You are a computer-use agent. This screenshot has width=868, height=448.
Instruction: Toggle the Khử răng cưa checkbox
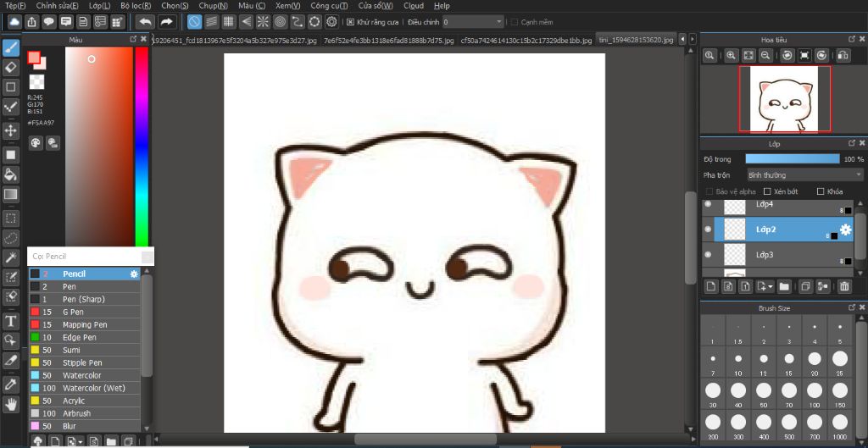tap(350, 22)
